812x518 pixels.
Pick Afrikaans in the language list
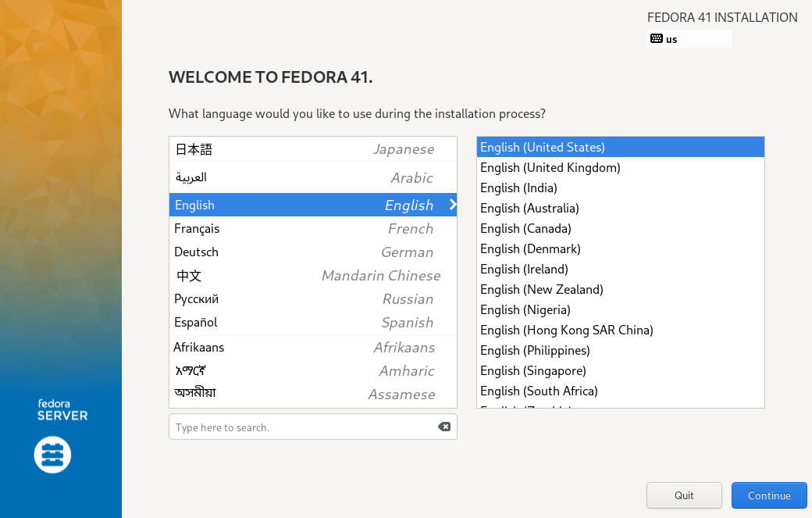[x=313, y=347]
